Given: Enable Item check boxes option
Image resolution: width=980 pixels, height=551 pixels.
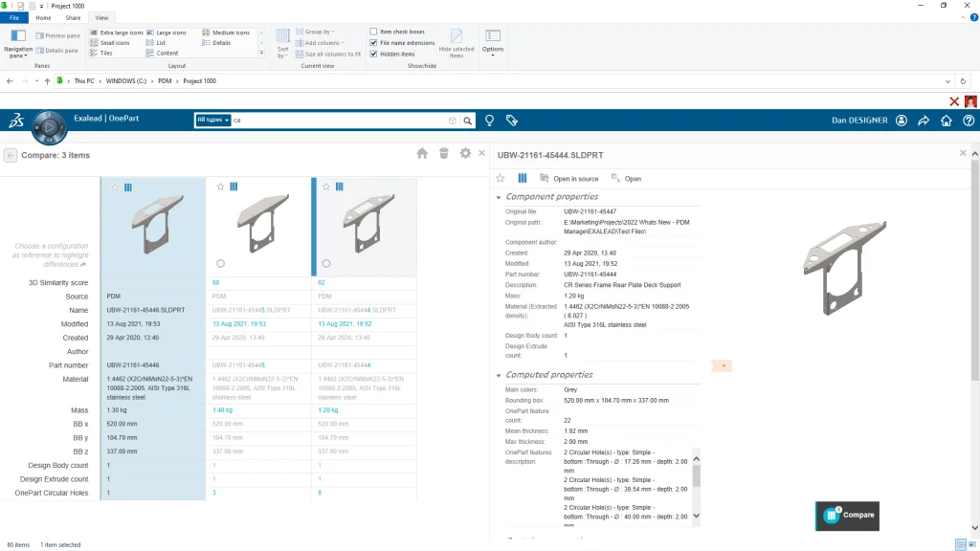Looking at the screenshot, I should point(374,32).
